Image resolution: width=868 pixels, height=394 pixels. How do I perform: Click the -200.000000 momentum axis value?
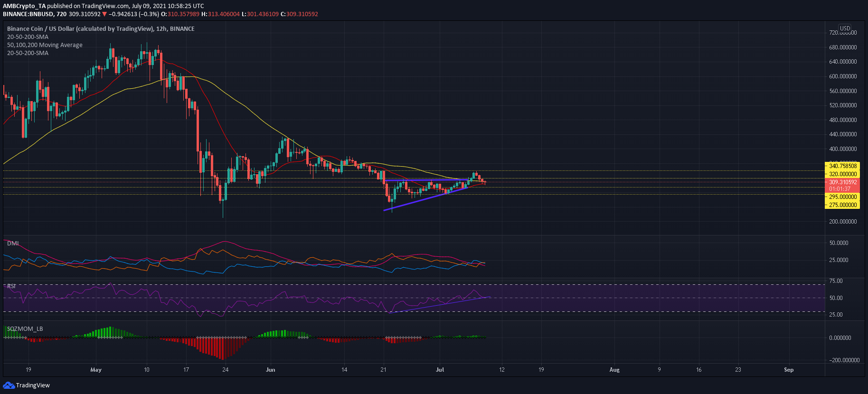click(x=844, y=360)
